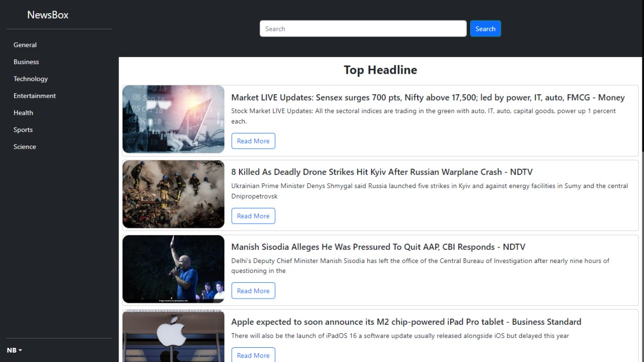Expand the NB dropdown menu
The image size is (644, 362).
[x=14, y=350]
